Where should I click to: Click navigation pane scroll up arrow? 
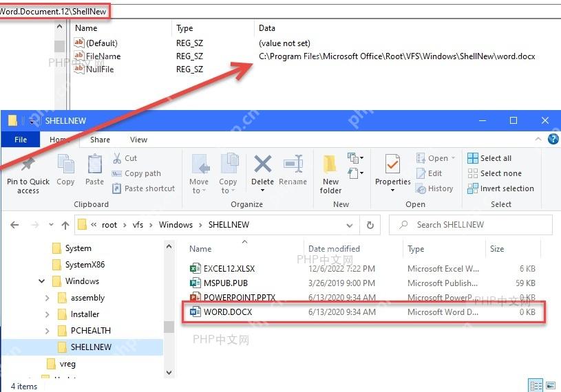[x=169, y=247]
